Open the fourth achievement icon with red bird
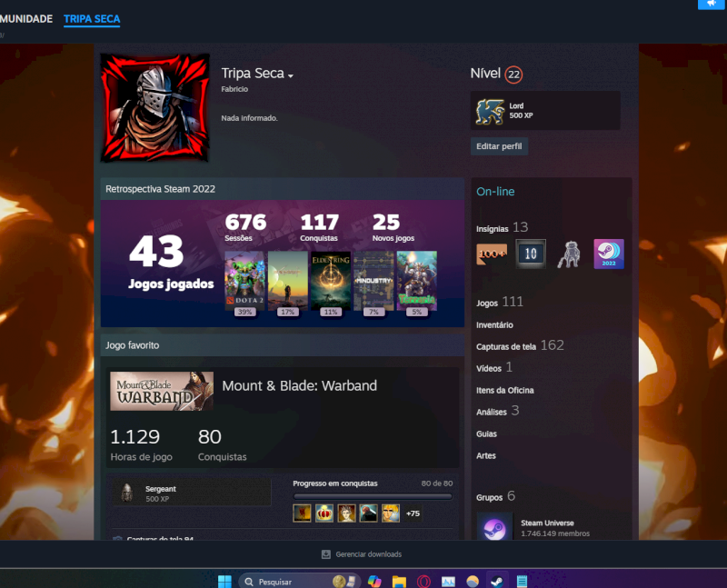Image resolution: width=727 pixels, height=588 pixels. 369,513
